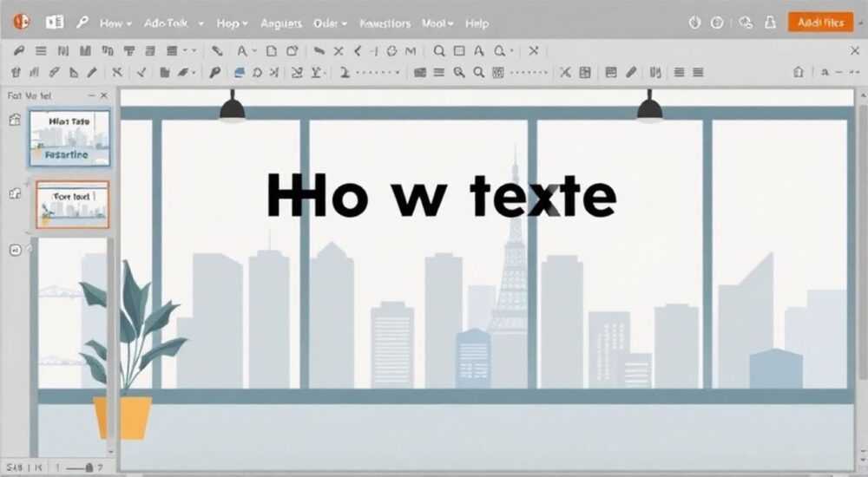Select the triangle ruler tool
This screenshot has height=477, width=868.
point(74,72)
